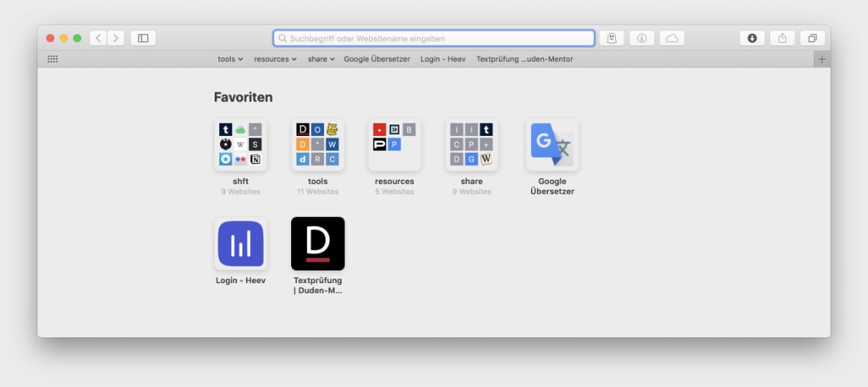The height and width of the screenshot is (387, 868).
Task: Open the Textprüfung Duden-Mentor favorite icon
Action: click(318, 243)
